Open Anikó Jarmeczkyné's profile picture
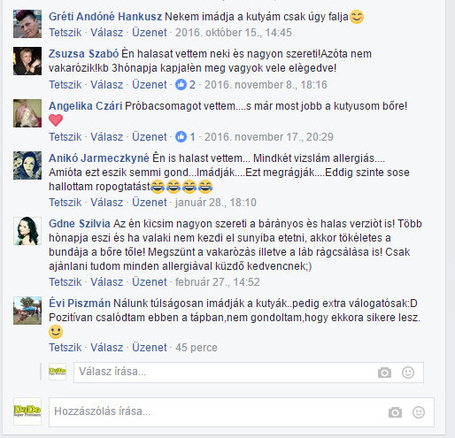 click(x=27, y=165)
